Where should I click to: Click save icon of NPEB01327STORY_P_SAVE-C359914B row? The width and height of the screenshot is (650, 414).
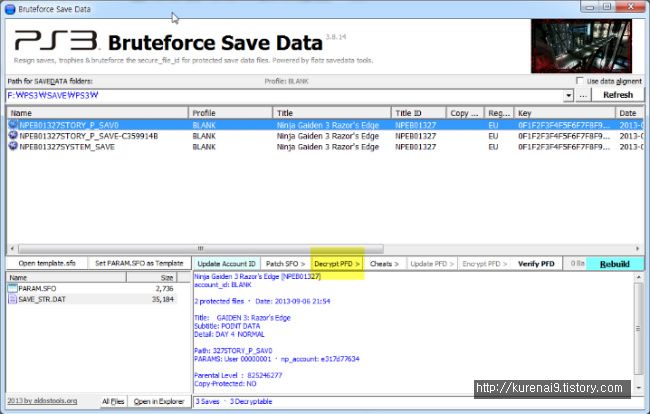point(13,136)
